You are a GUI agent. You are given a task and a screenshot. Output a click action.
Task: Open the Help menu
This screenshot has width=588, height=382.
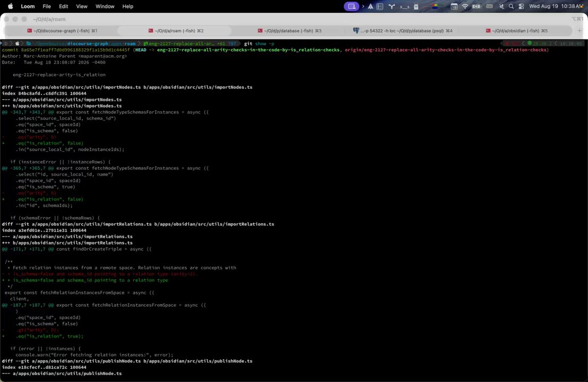127,6
